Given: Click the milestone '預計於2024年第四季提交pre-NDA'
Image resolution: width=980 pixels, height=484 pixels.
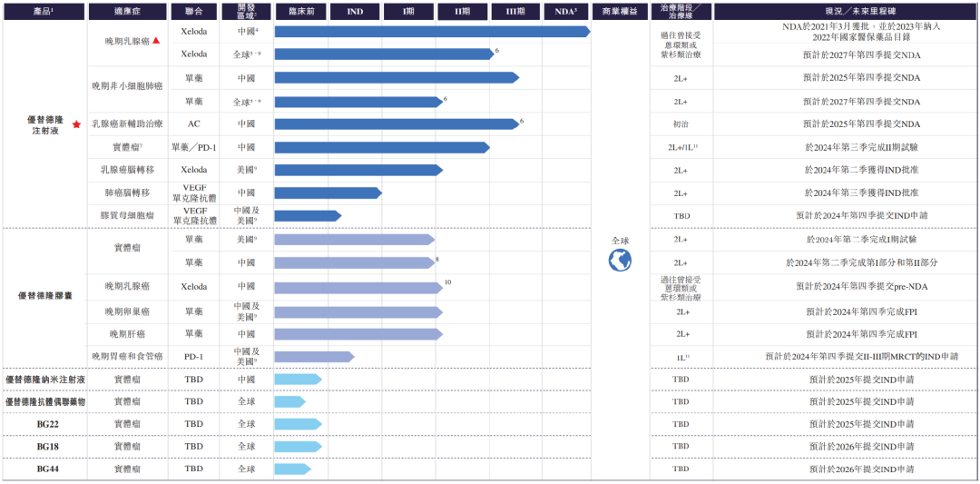Looking at the screenshot, I should (861, 287).
